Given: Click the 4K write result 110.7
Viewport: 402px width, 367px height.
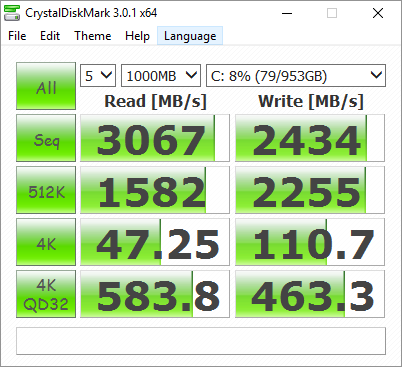Looking at the screenshot, I should (310, 242).
